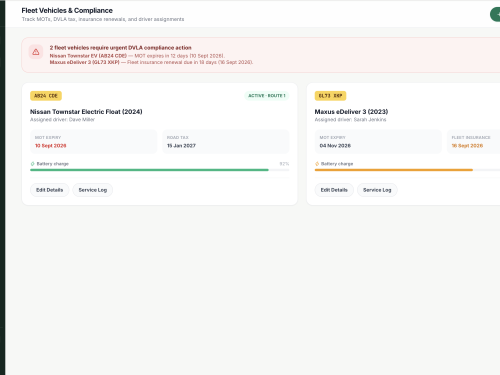Click the "ROAD TAX" field label
This screenshot has height=375, width=500.
(x=178, y=137)
